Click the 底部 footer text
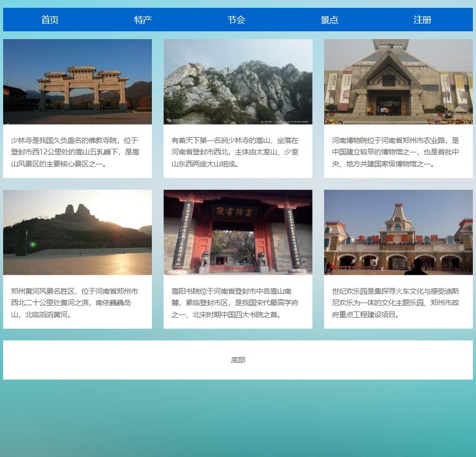This screenshot has height=457, width=476. pos(238,360)
